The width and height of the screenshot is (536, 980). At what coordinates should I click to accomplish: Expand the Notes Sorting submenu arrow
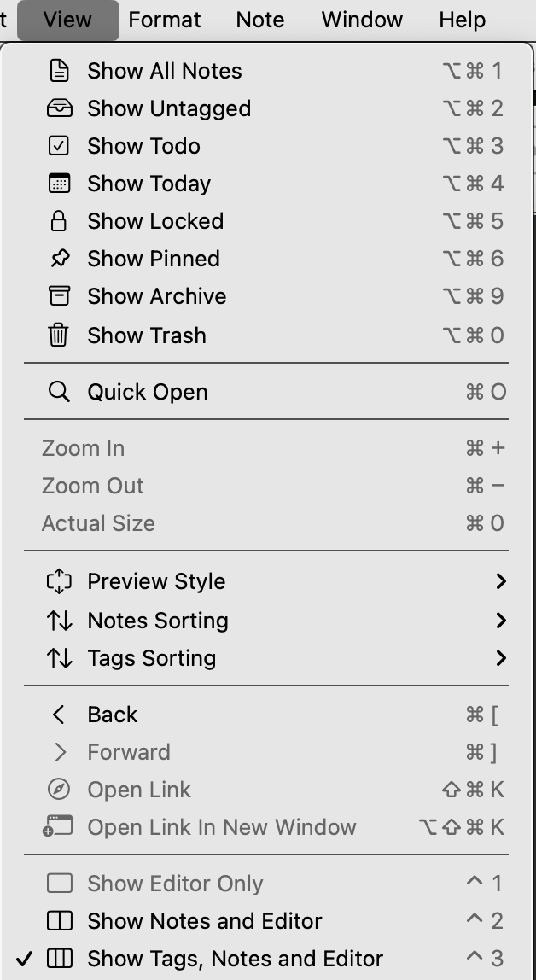(500, 621)
